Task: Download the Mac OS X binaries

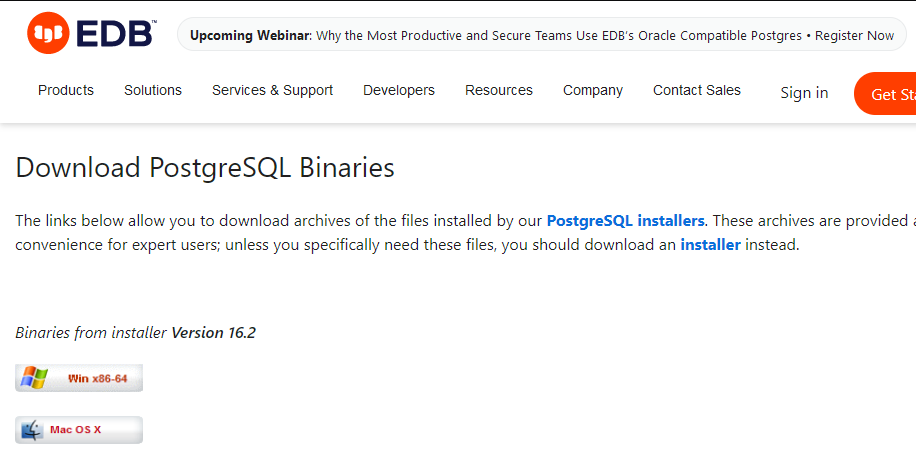Action: point(79,430)
